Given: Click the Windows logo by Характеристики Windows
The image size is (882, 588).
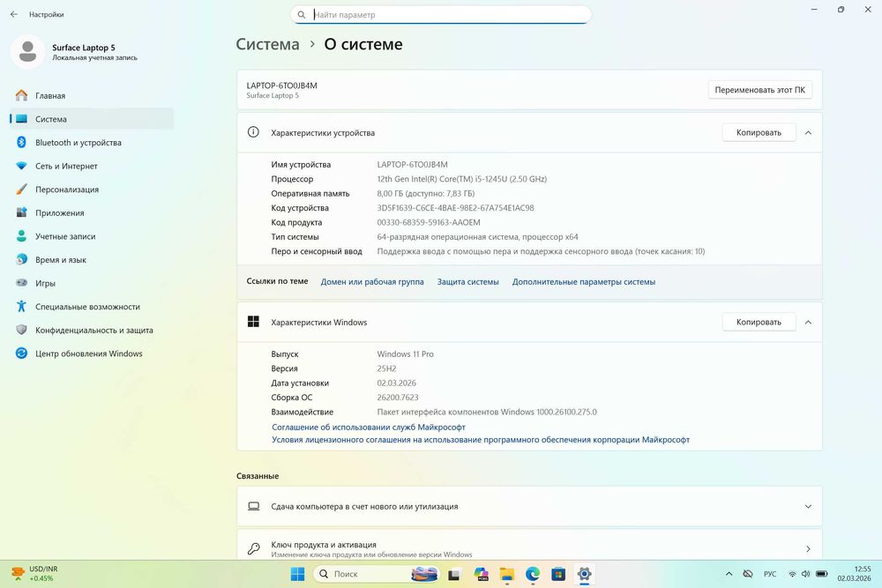Looking at the screenshot, I should 253,322.
